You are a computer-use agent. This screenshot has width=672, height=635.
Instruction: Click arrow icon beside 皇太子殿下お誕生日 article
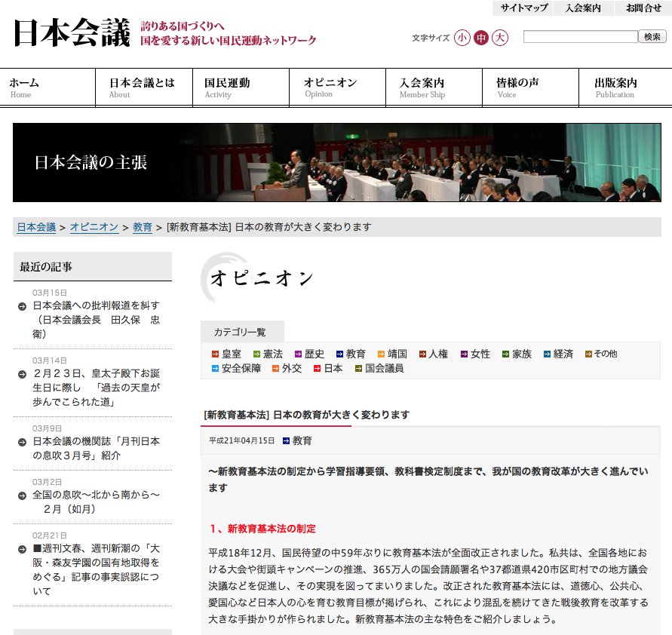[23, 375]
